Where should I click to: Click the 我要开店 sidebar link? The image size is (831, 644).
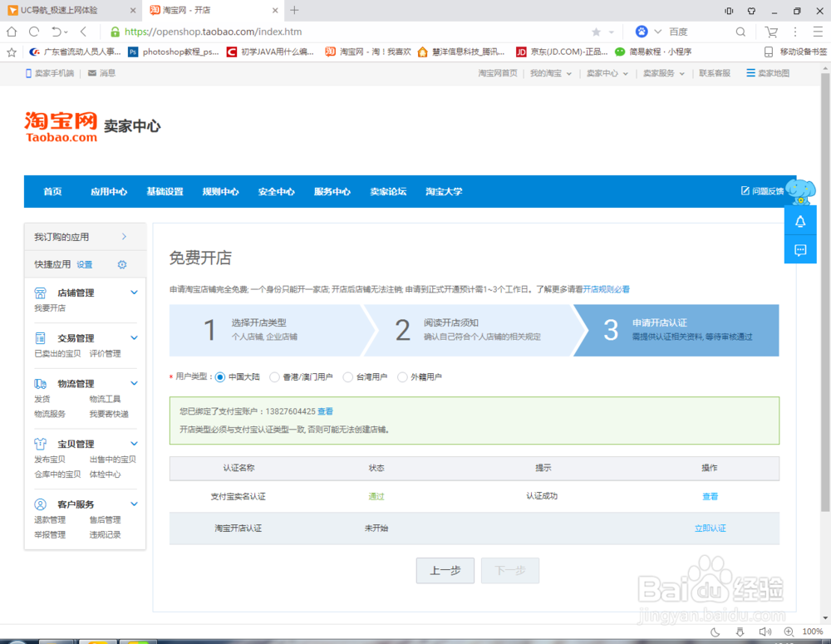click(50, 308)
